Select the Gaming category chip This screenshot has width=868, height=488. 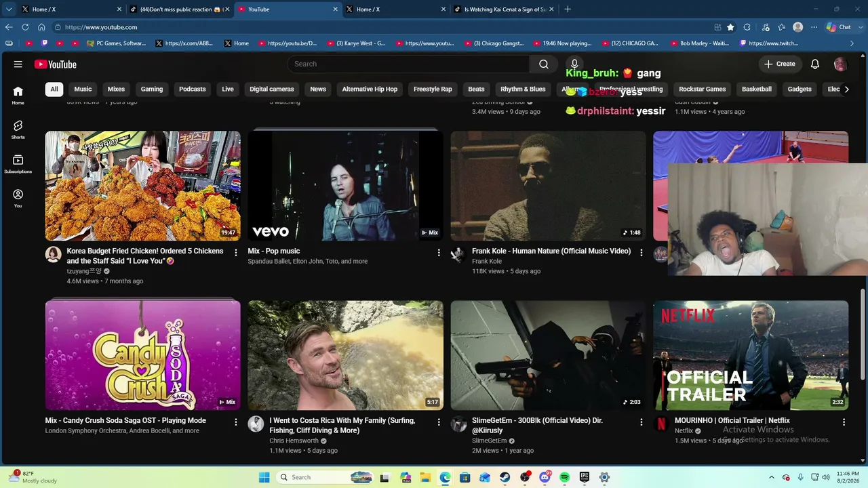click(x=152, y=89)
